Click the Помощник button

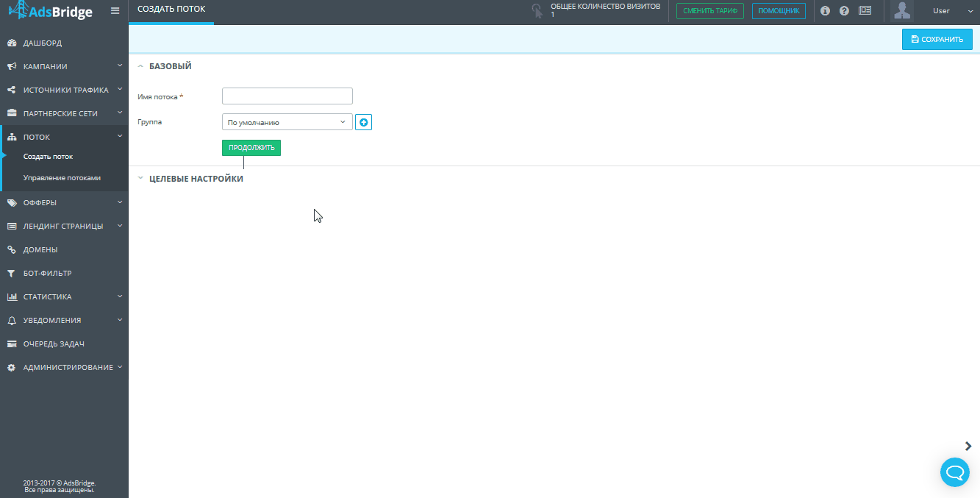pos(779,11)
